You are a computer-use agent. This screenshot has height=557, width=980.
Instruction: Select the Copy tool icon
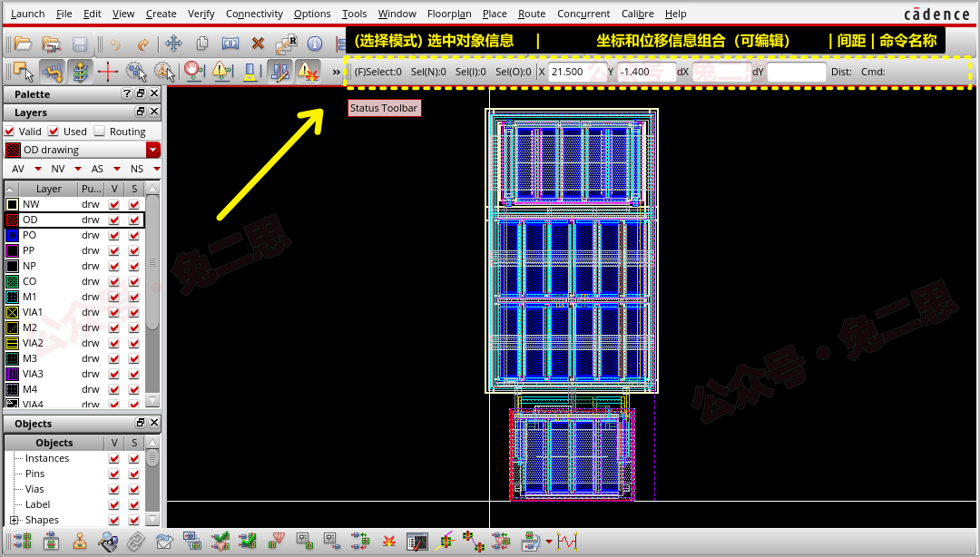(x=201, y=44)
